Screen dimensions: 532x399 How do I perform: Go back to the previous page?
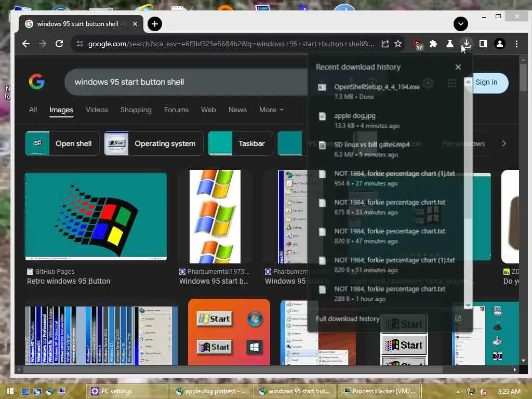click(x=26, y=44)
